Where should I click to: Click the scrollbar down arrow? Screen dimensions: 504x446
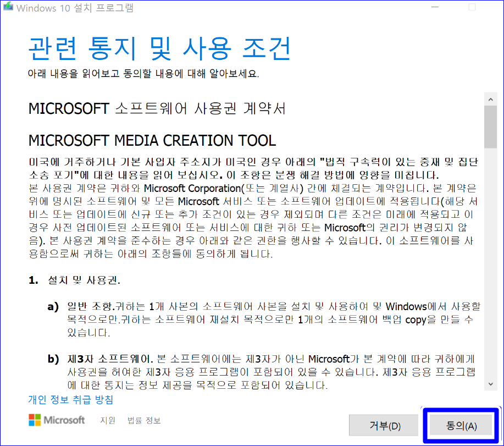[490, 384]
